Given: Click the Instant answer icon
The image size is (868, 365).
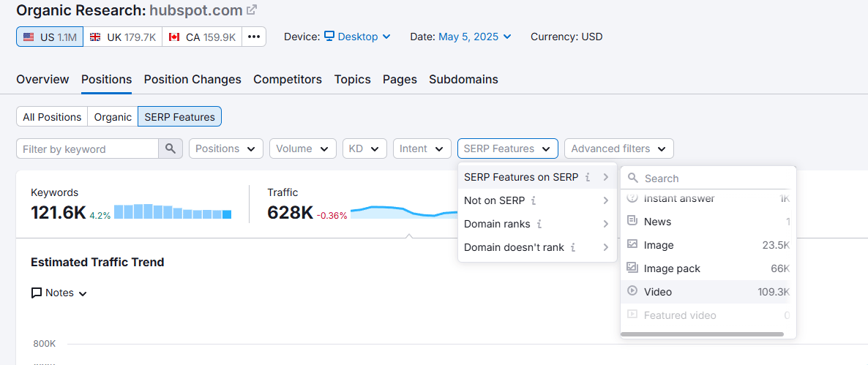Looking at the screenshot, I should click(x=632, y=198).
